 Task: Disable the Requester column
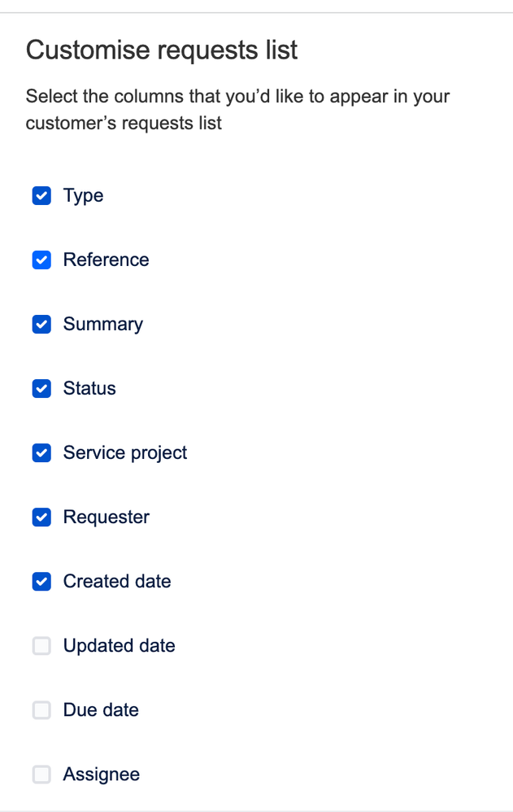pos(41,517)
